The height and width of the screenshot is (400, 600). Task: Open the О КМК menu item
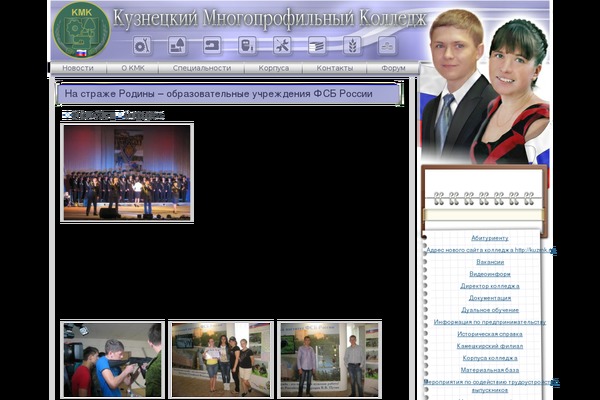(x=133, y=68)
